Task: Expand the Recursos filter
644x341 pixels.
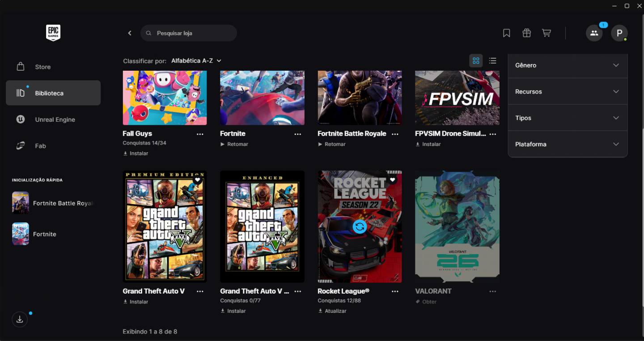Action: (x=568, y=92)
